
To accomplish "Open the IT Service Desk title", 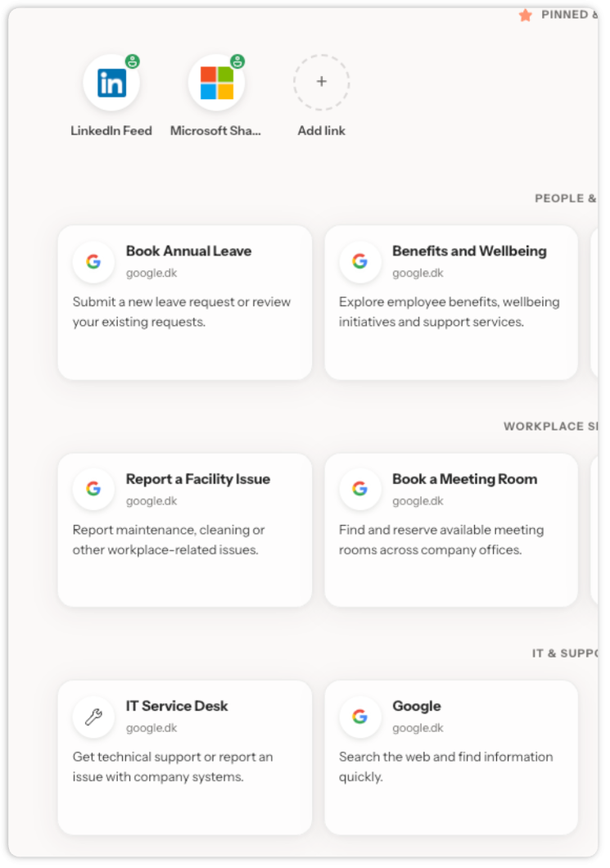I will tap(177, 706).
